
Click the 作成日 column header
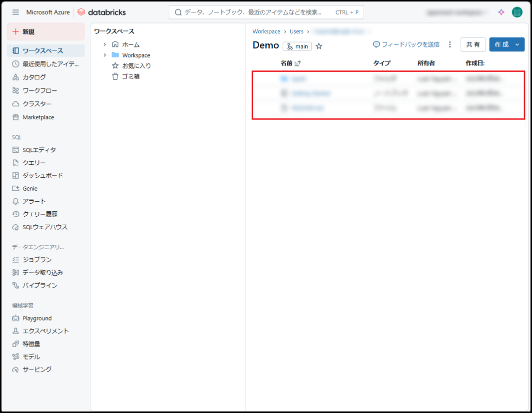(x=475, y=63)
